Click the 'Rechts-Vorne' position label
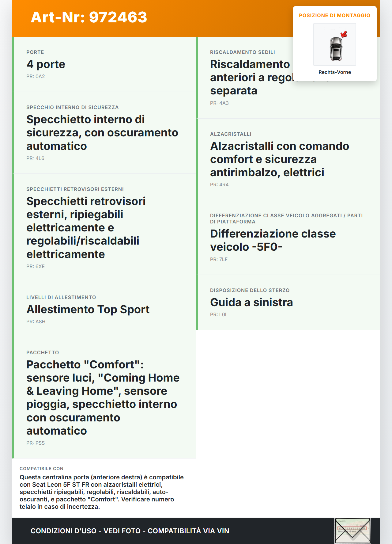 [335, 72]
